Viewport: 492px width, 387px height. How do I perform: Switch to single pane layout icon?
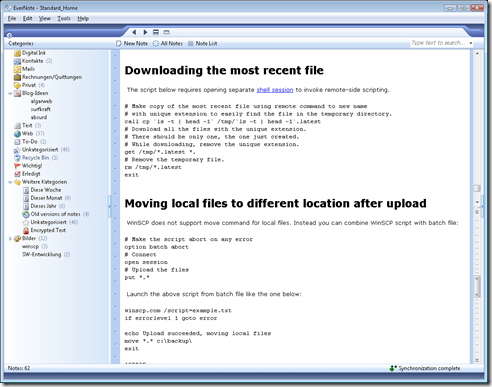(167, 32)
